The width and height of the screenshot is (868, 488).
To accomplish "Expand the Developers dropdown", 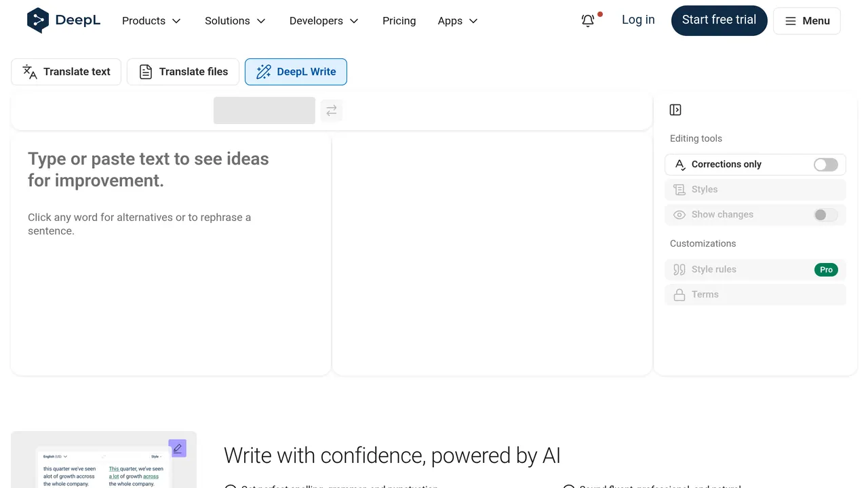I will click(324, 21).
